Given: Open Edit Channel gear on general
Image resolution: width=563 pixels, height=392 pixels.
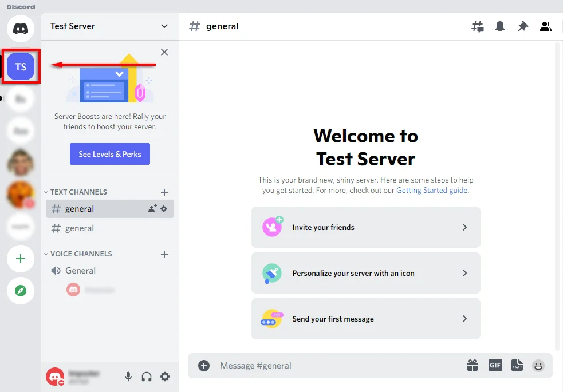Looking at the screenshot, I should (x=164, y=209).
